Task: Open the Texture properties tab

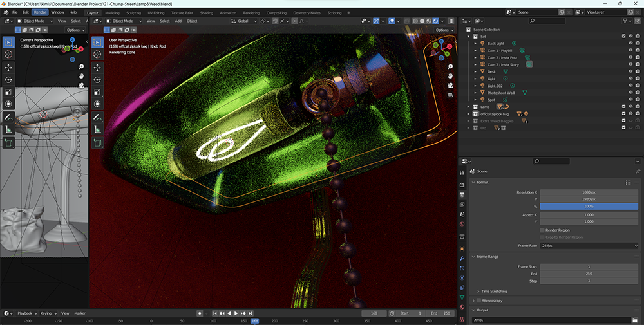Action: coord(462,319)
